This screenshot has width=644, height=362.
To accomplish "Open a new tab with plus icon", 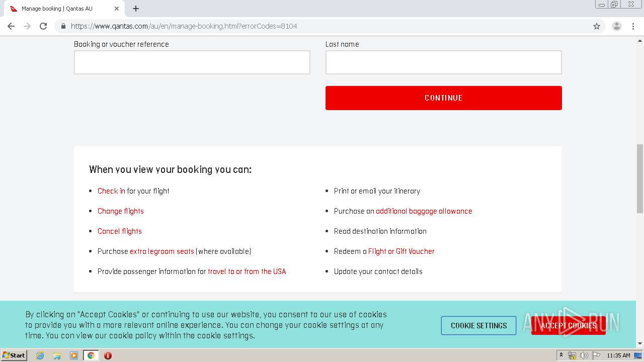I will pos(136,9).
